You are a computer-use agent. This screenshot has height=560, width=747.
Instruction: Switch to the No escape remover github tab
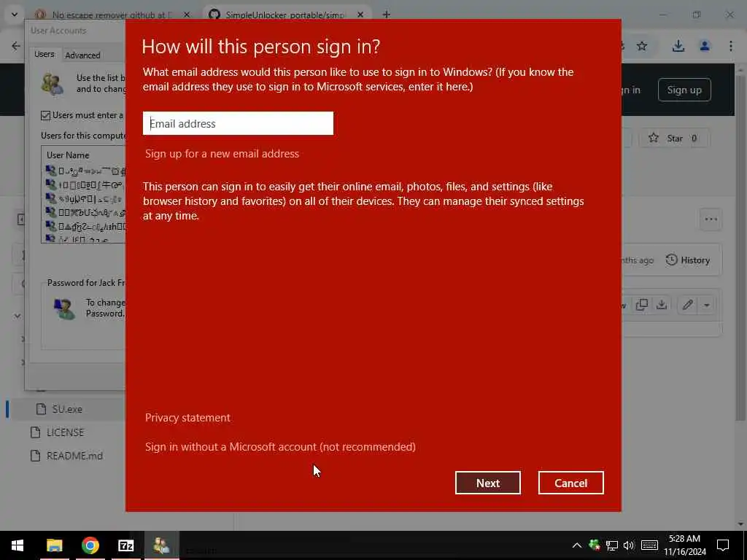click(112, 15)
